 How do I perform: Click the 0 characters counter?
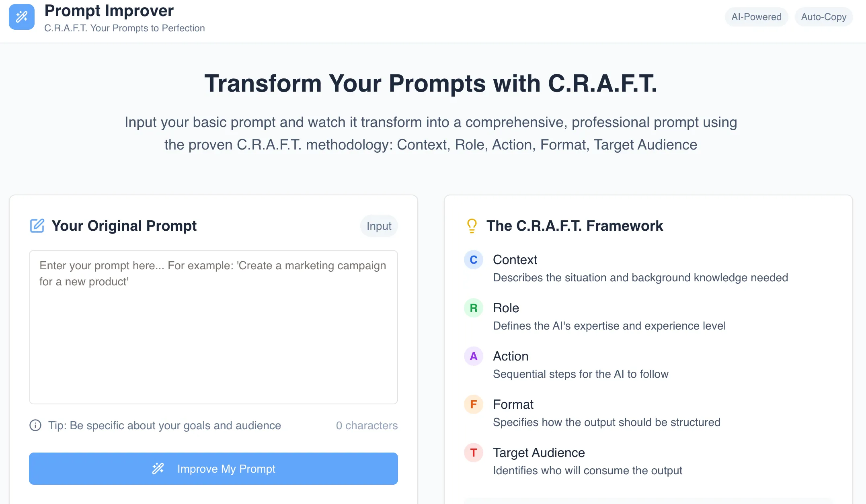point(367,425)
